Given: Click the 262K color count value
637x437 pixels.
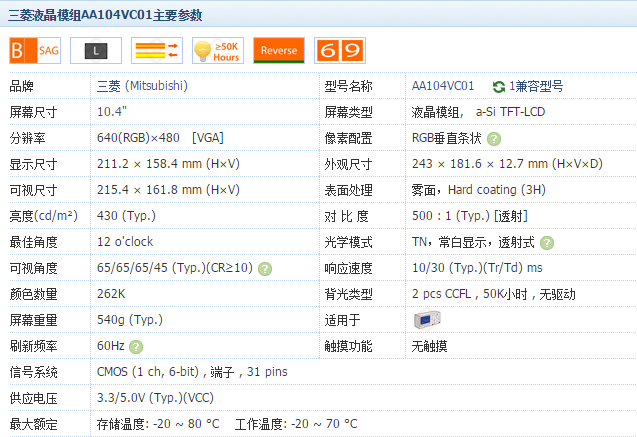Looking at the screenshot, I should tap(111, 294).
